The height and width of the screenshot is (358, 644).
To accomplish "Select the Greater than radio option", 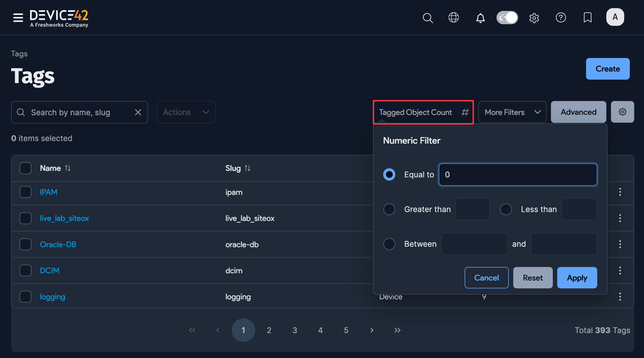I will 389,209.
